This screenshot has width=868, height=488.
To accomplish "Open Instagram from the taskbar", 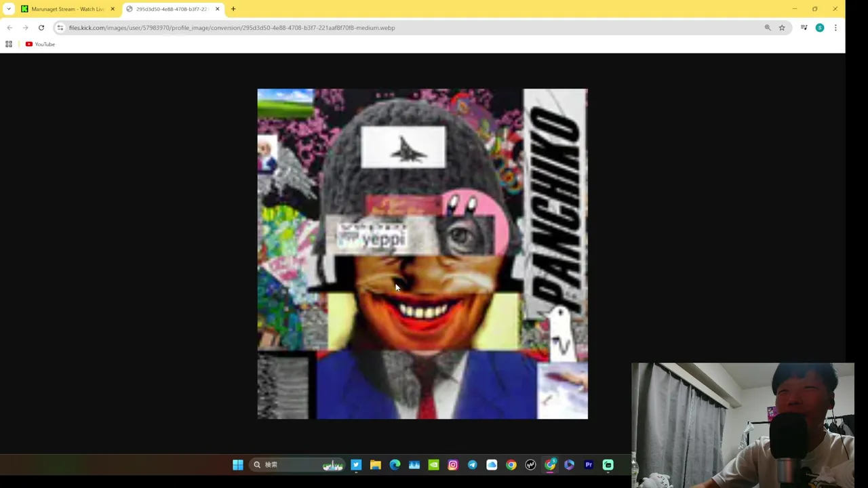I will pos(453,465).
